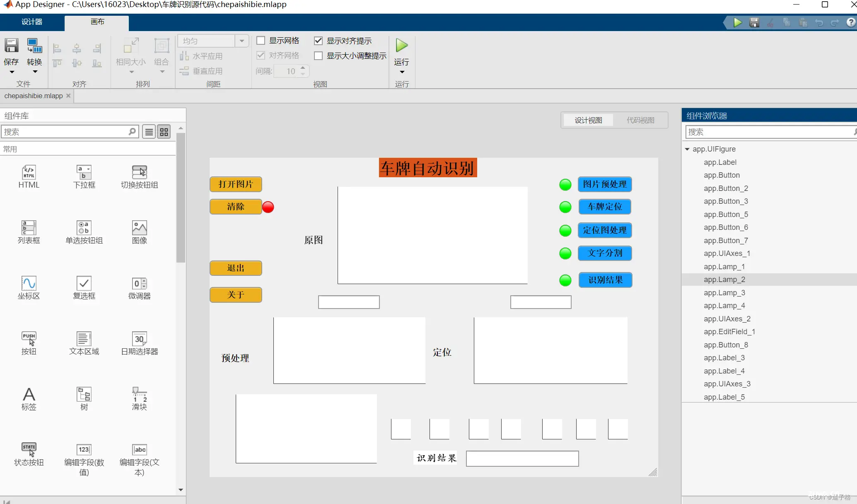The width and height of the screenshot is (857, 504).
Task: Expand the Save (保存) dropdown arrow
Action: (x=12, y=72)
